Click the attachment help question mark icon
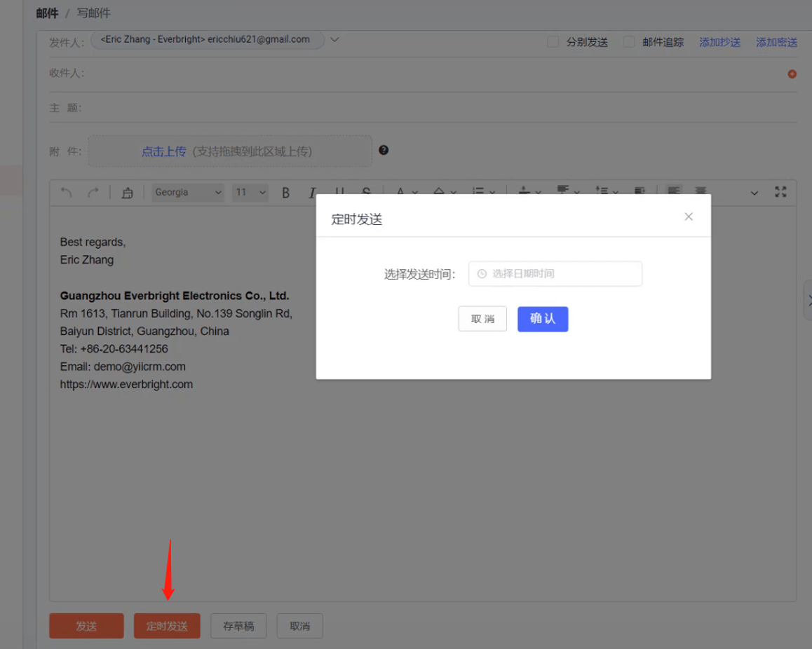 384,150
